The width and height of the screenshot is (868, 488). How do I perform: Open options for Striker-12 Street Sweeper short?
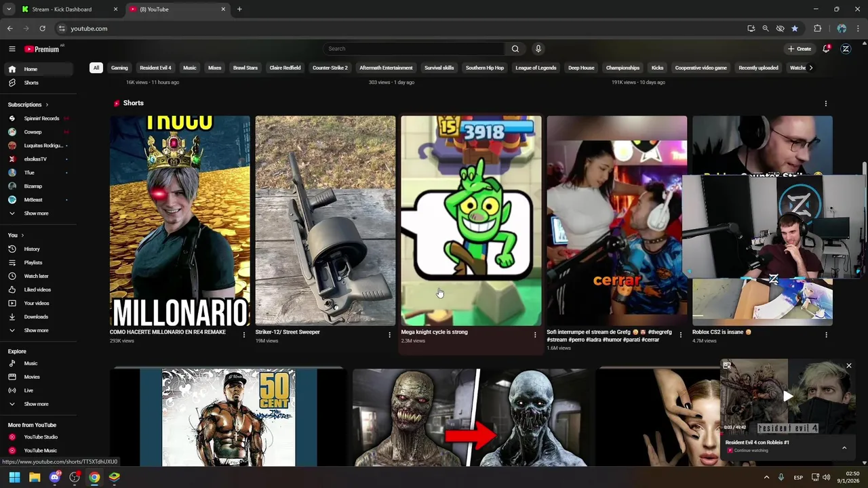pyautogui.click(x=389, y=335)
